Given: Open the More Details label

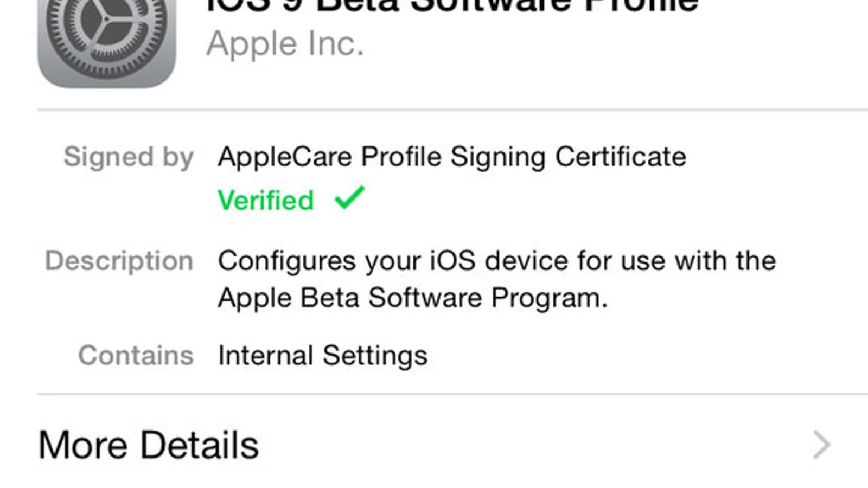Looking at the screenshot, I should pos(148,445).
